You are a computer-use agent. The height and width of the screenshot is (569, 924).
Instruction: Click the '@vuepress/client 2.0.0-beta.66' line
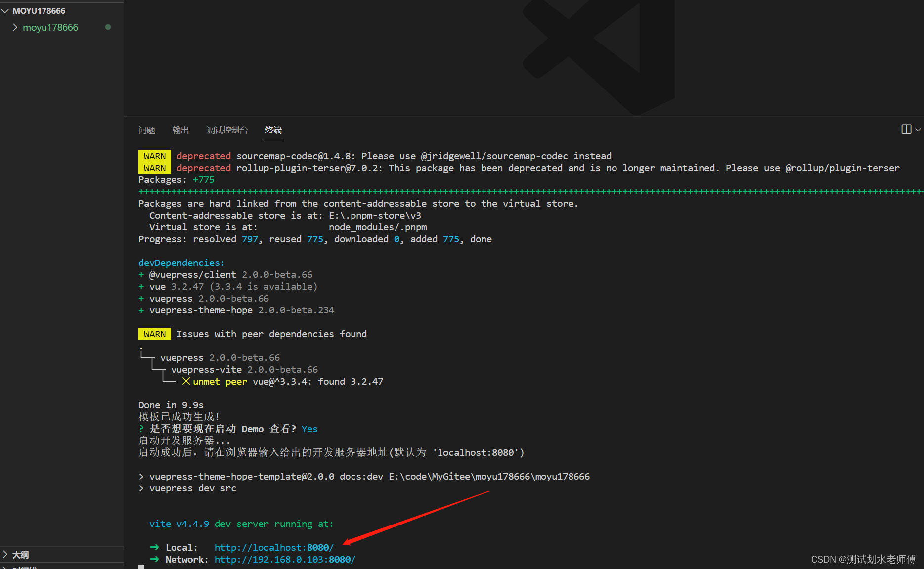tap(225, 274)
